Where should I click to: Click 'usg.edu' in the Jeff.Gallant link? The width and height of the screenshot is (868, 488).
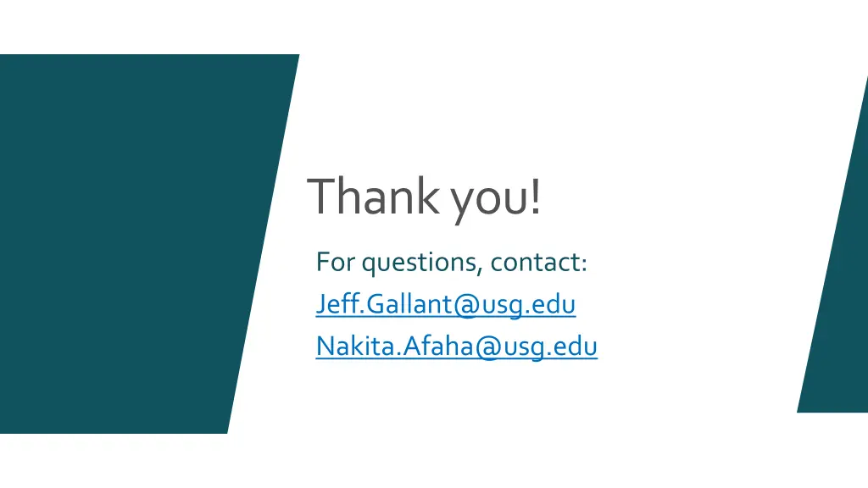tap(527, 305)
